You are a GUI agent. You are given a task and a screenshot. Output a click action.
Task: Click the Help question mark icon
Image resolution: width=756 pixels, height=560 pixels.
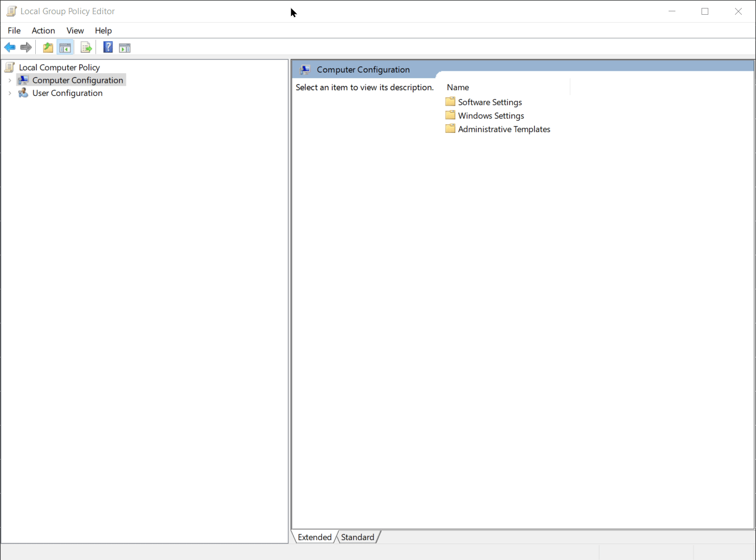pyautogui.click(x=108, y=47)
